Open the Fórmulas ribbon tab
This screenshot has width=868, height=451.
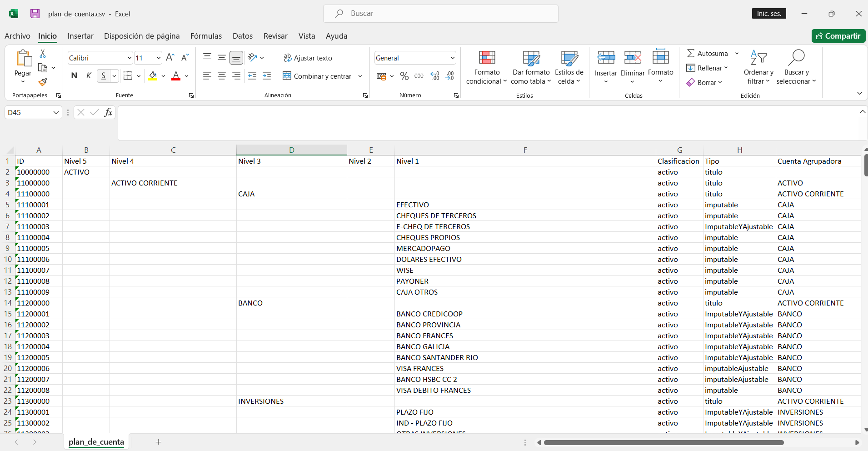click(206, 36)
